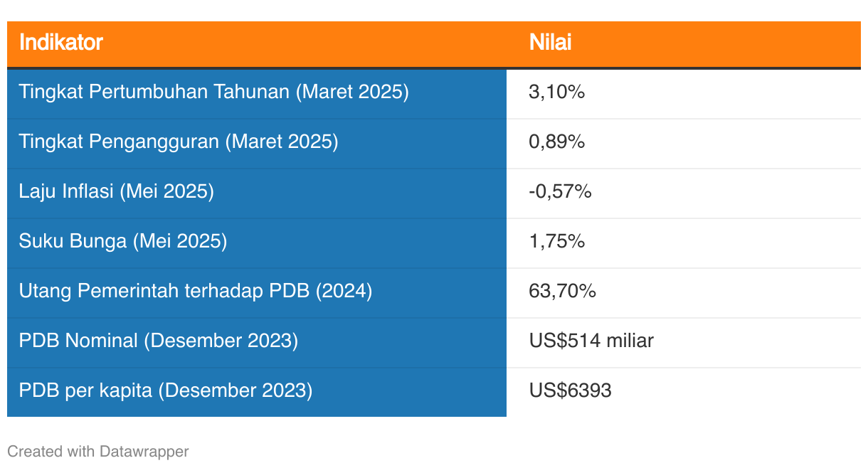The width and height of the screenshot is (868, 468).
Task: Select the 3,10% growth value cell
Action: [x=684, y=94]
